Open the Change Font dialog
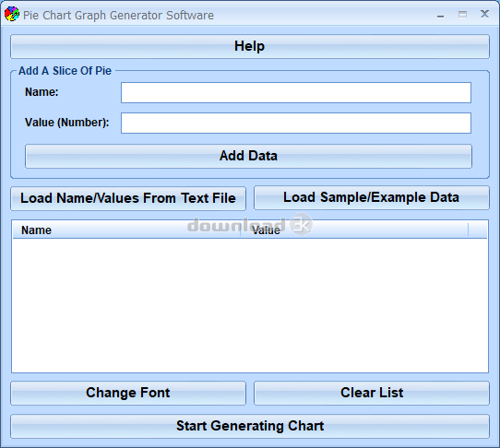Screen dimensions: 500x448 coord(128,394)
